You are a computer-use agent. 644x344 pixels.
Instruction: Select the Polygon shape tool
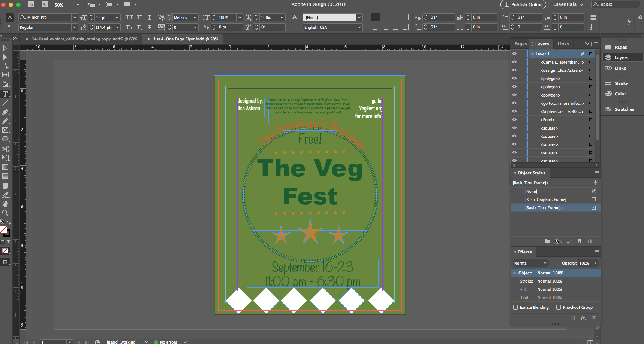coord(5,139)
